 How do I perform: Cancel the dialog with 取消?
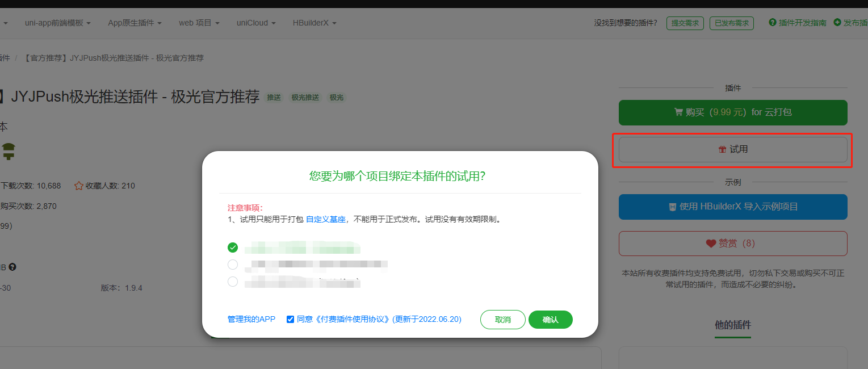503,320
